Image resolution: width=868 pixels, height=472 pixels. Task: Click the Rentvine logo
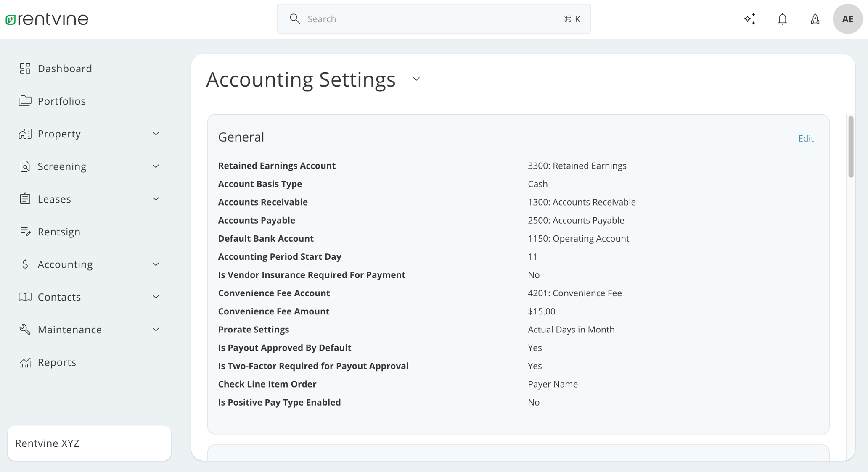(46, 18)
